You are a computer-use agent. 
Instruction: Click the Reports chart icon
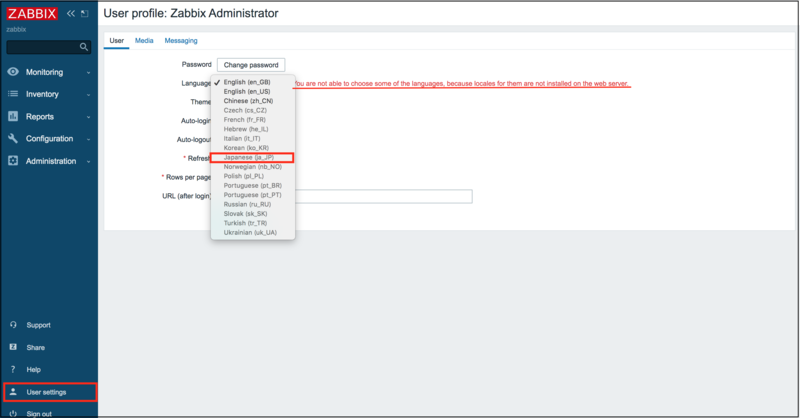coord(13,116)
